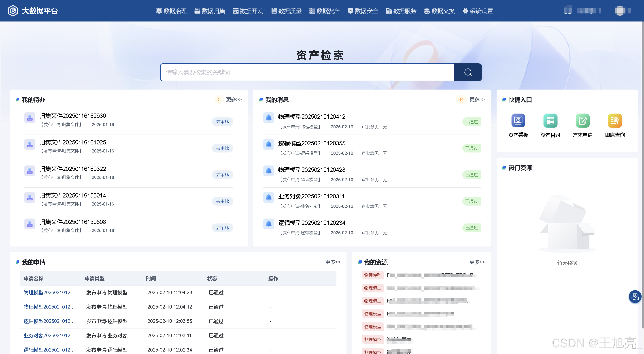Image resolution: width=644 pixels, height=354 pixels.
Task: Click the floating customer service icon
Action: point(635,297)
